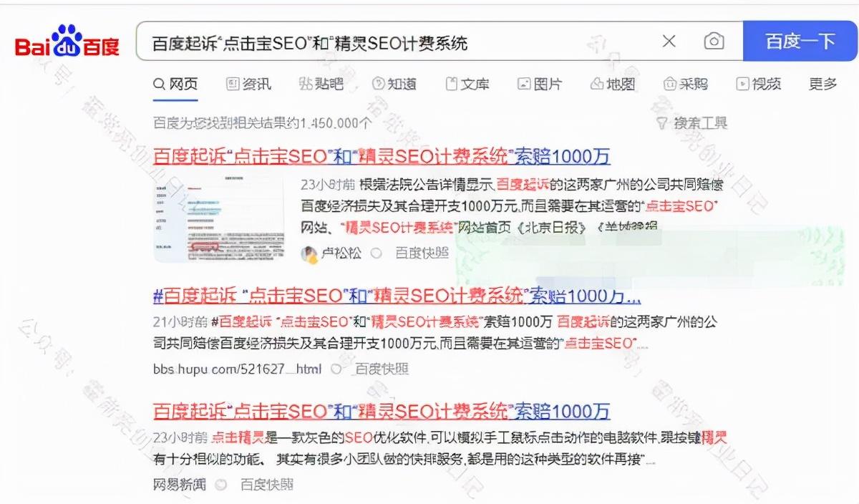
Task: Expand the 更多 menu
Action: pos(822,84)
